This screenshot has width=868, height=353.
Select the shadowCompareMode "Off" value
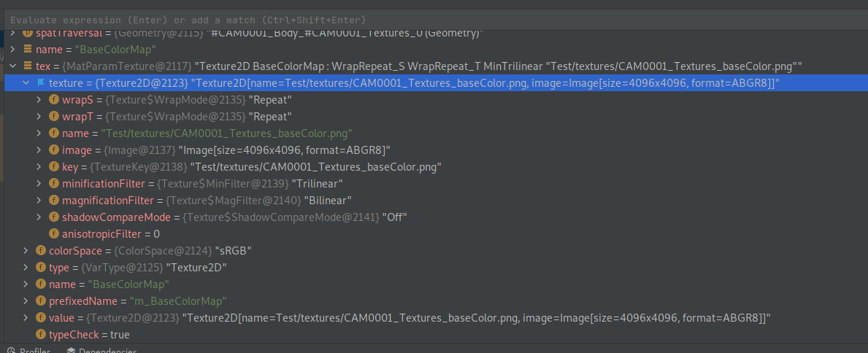pos(395,217)
